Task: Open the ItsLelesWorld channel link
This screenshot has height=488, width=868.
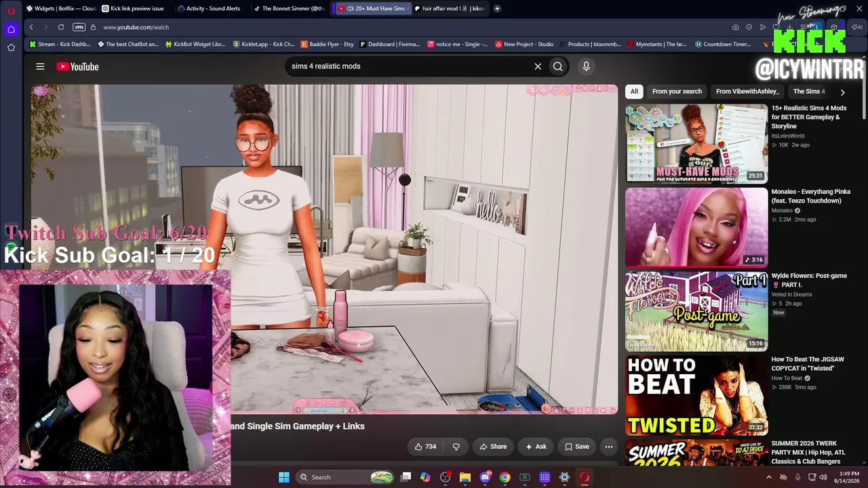Action: (x=787, y=136)
